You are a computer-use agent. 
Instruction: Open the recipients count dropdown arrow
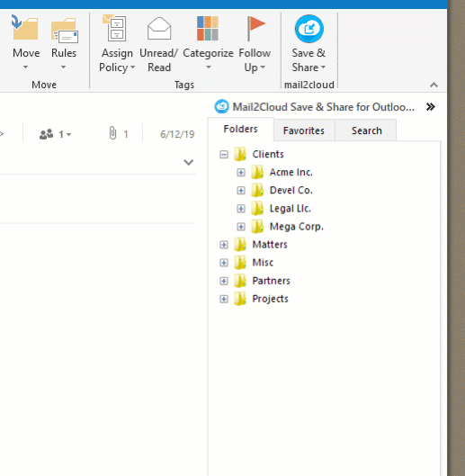coord(69,134)
